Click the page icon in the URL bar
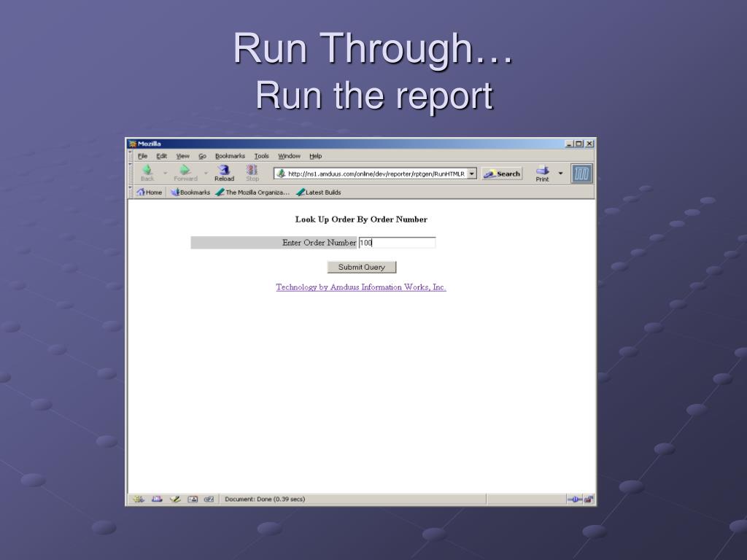This screenshot has height=560, width=747. coord(281,174)
